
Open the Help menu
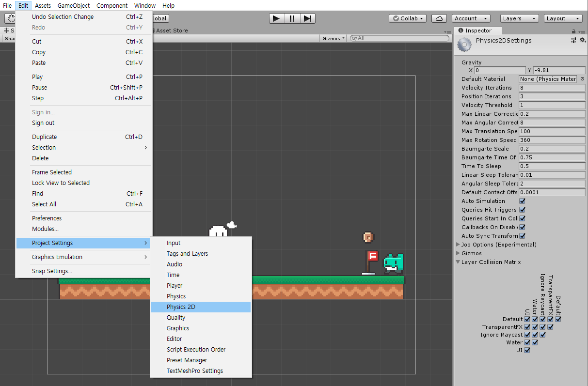(169, 6)
